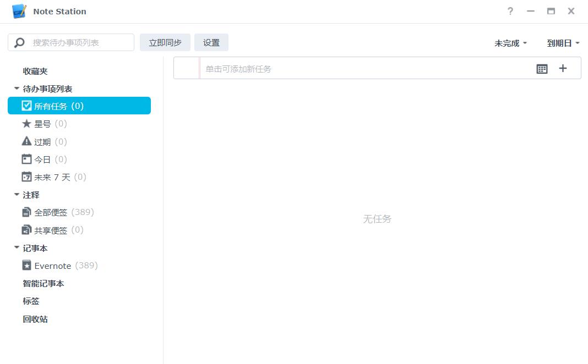The image size is (588, 364).
Task: Collapse the 注释 section arrow
Action: click(x=17, y=194)
